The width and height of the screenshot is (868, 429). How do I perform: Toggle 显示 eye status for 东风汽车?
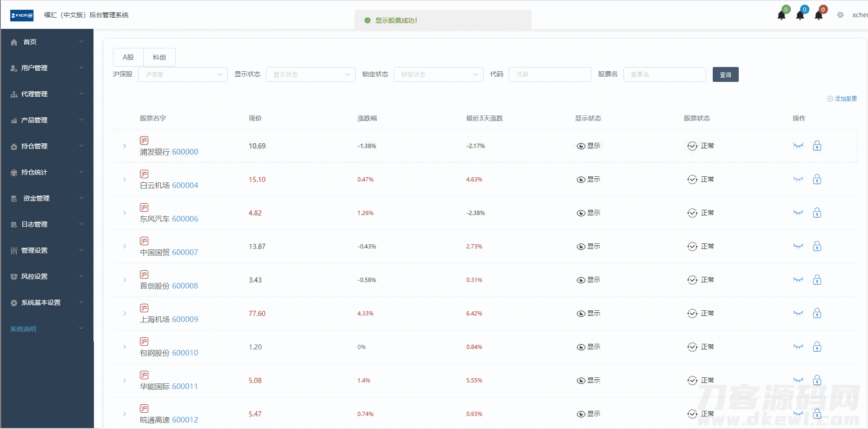581,213
